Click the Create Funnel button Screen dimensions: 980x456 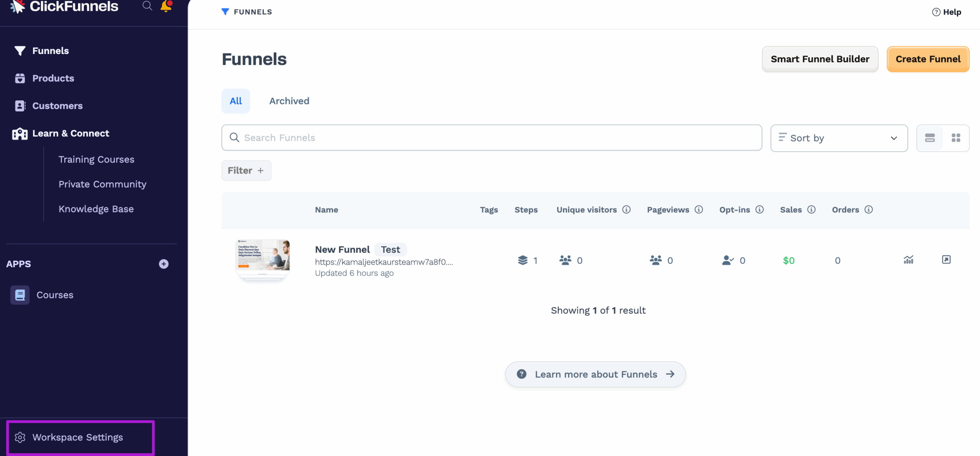click(x=928, y=59)
